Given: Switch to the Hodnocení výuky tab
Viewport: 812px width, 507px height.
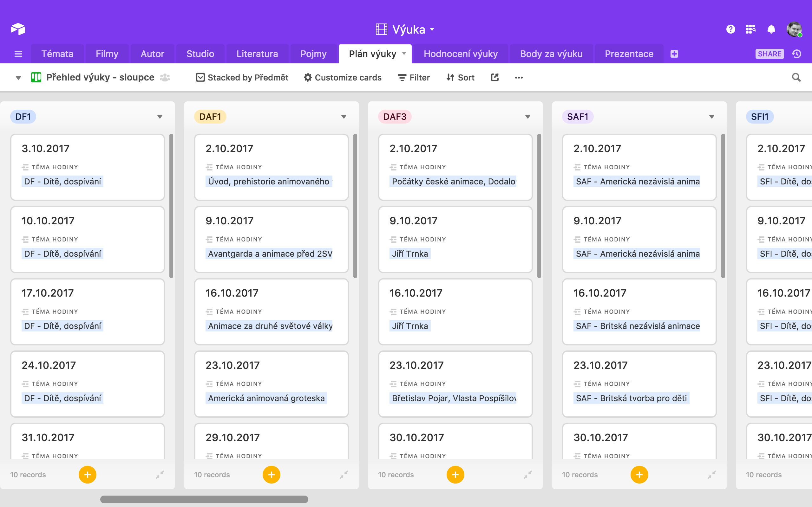Looking at the screenshot, I should click(x=460, y=54).
